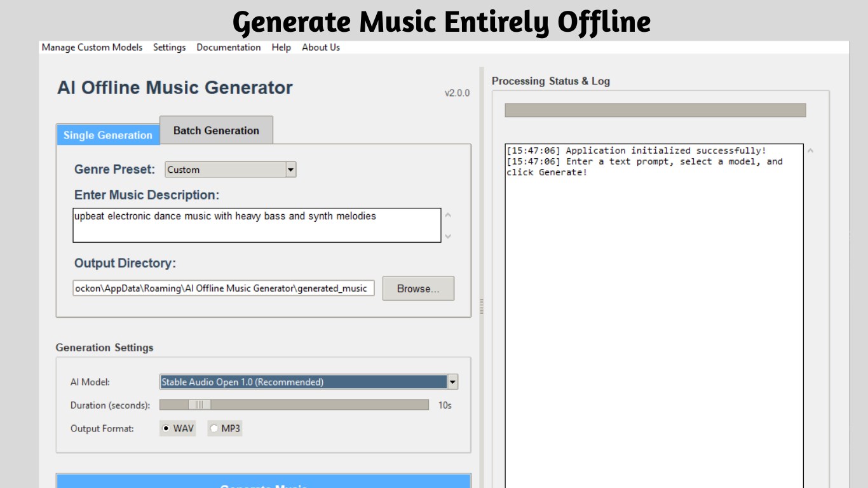The image size is (868, 488).
Task: Open the Help menu
Action: click(x=281, y=47)
